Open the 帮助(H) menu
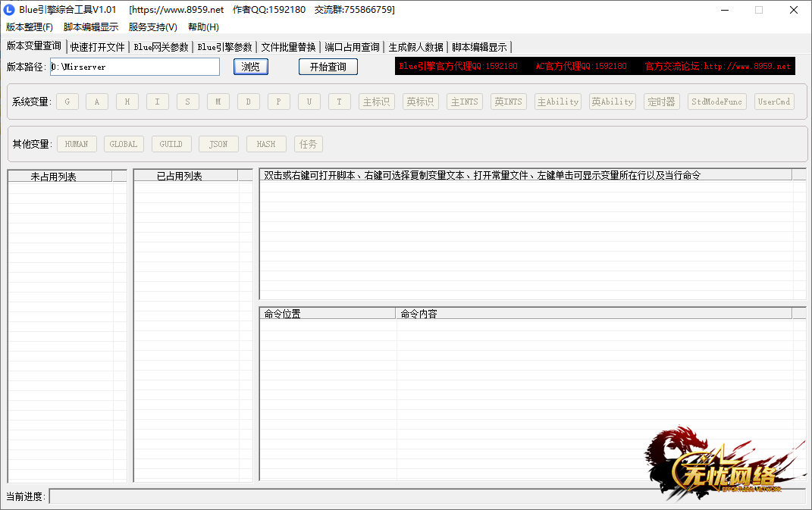The height and width of the screenshot is (510, 812). coord(203,27)
